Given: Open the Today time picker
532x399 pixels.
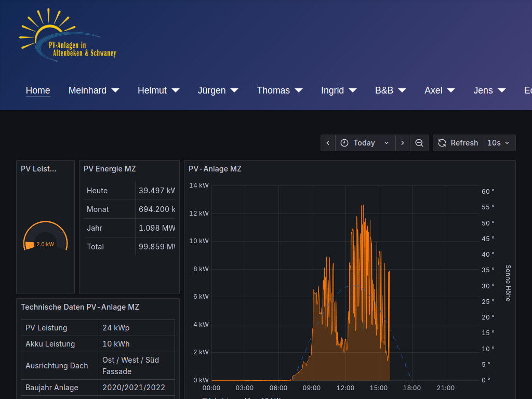Looking at the screenshot, I should (x=365, y=143).
